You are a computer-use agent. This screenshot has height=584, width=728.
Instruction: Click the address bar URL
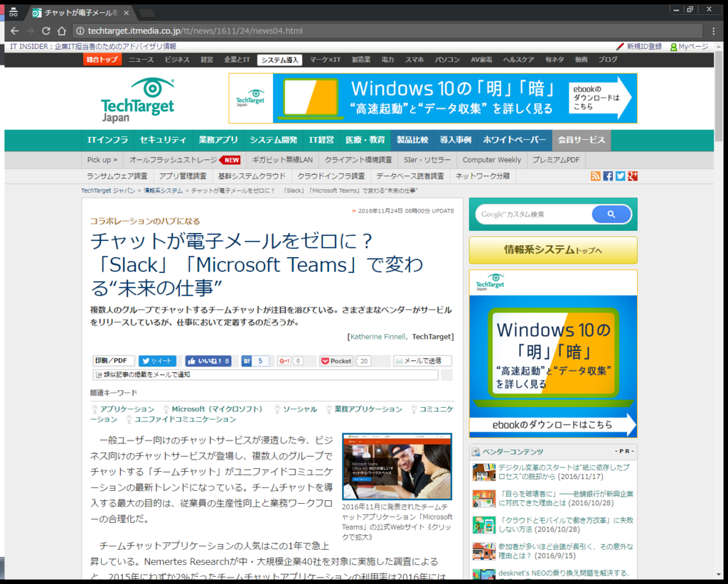196,31
